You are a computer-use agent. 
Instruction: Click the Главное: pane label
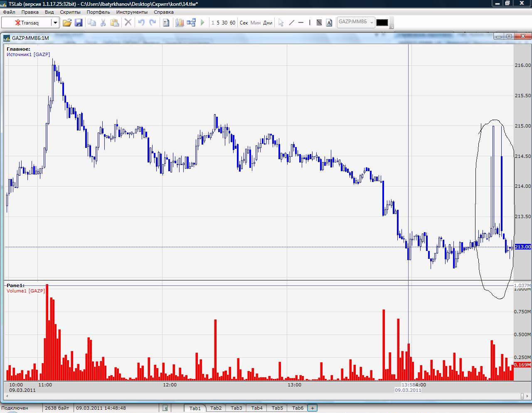coord(18,49)
